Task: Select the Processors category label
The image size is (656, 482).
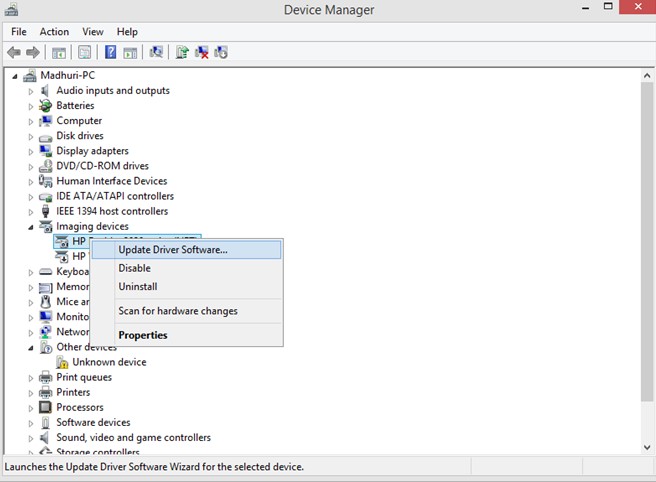Action: pyautogui.click(x=80, y=407)
